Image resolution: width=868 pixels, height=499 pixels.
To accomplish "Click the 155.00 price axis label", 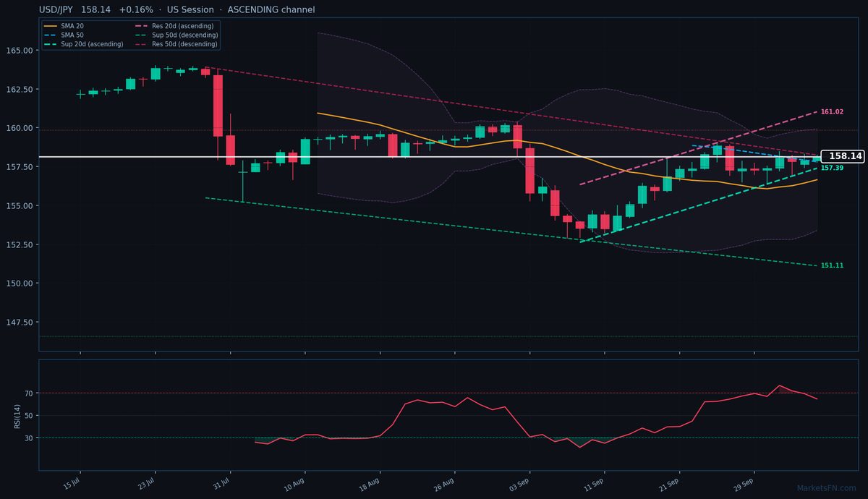I will [x=20, y=205].
